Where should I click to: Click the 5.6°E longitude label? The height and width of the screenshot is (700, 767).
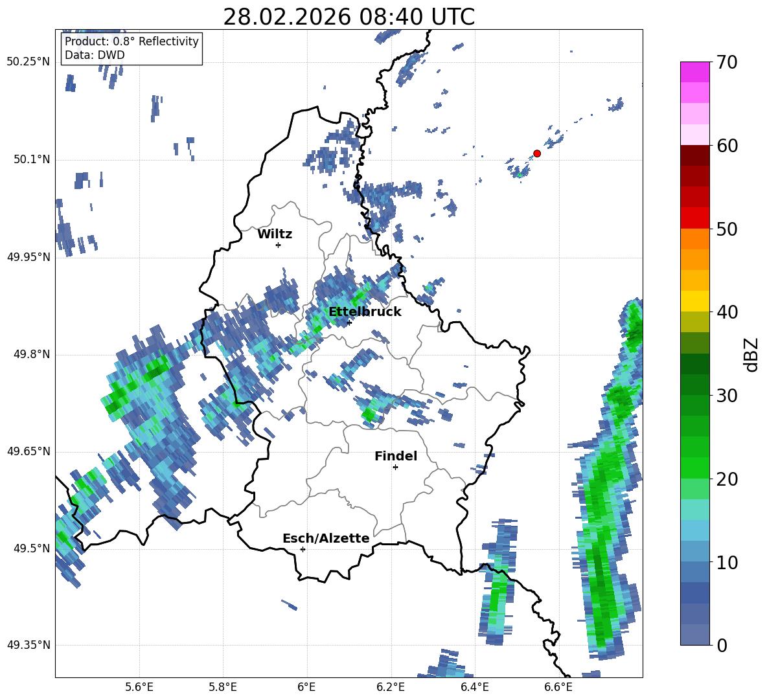pos(139,687)
